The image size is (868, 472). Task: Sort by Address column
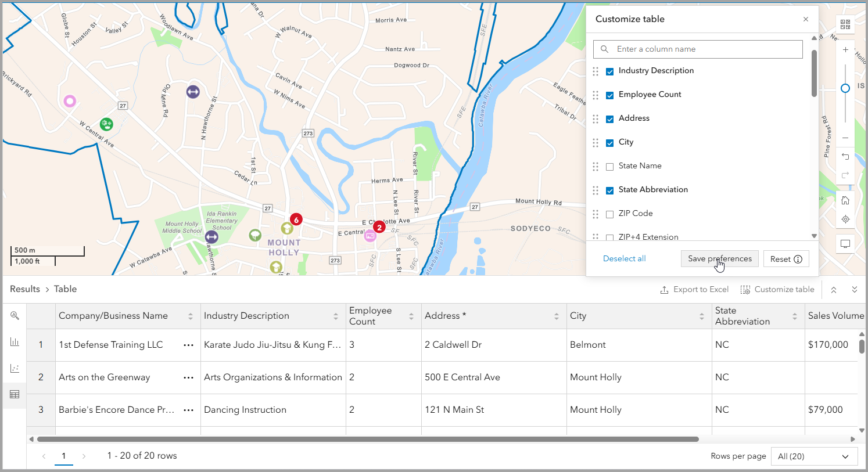click(x=556, y=316)
